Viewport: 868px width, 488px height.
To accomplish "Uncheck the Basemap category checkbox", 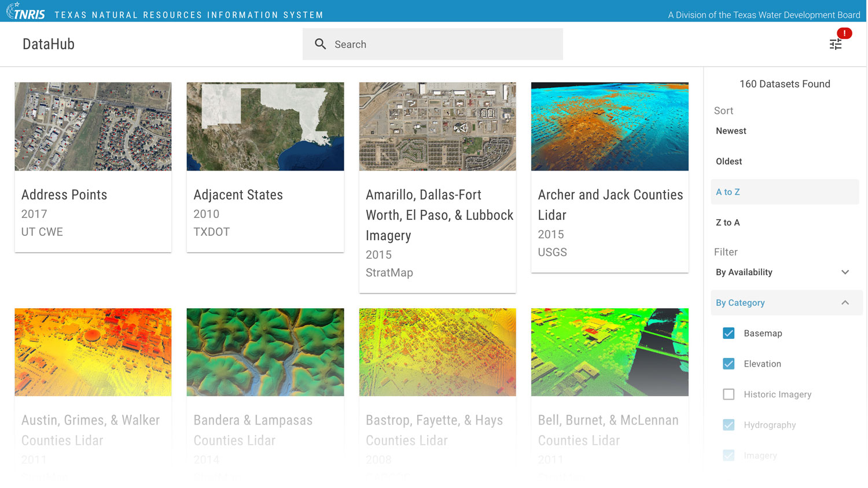I will pos(729,333).
